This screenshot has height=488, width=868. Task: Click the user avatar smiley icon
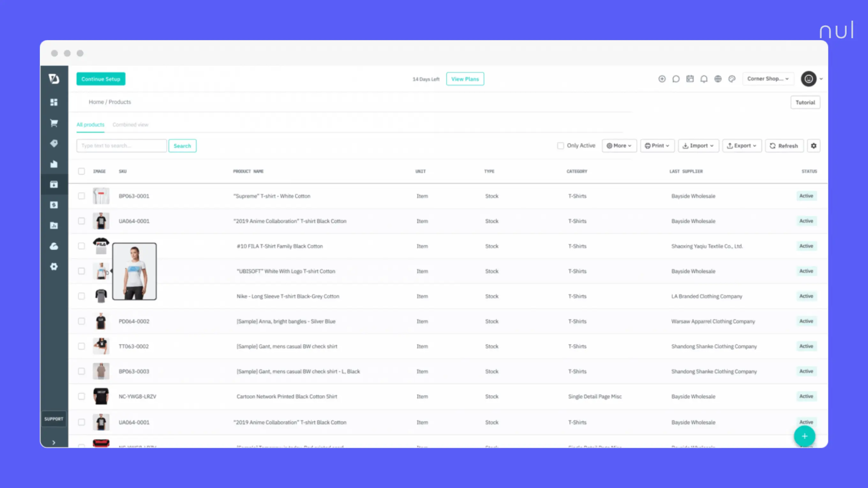pyautogui.click(x=809, y=79)
